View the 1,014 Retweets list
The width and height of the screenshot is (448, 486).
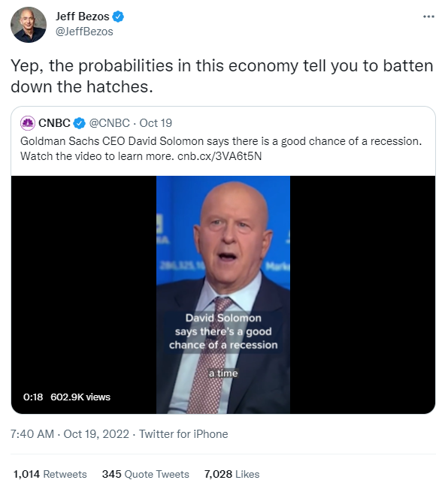[x=50, y=474]
